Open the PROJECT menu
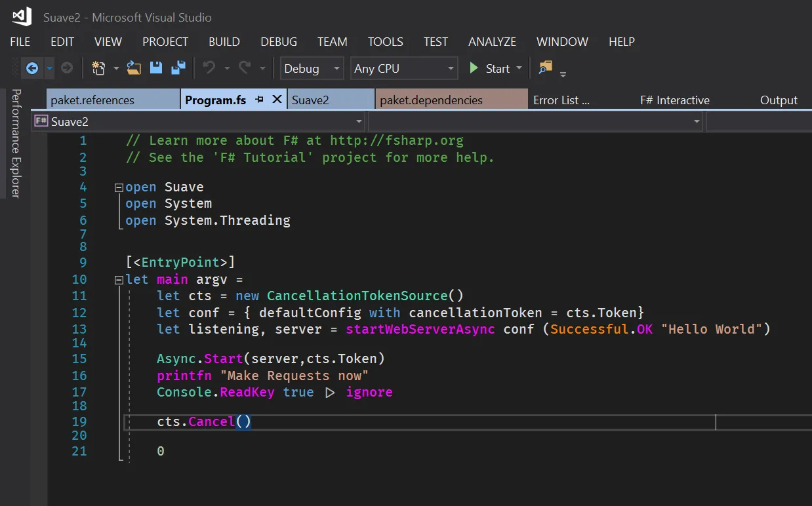This screenshot has height=506, width=812. click(x=165, y=41)
